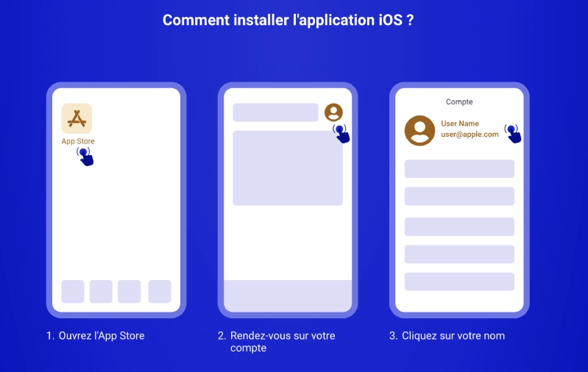The image size is (588, 372).
Task: Click the user@apple.com email text
Action: click(x=470, y=134)
